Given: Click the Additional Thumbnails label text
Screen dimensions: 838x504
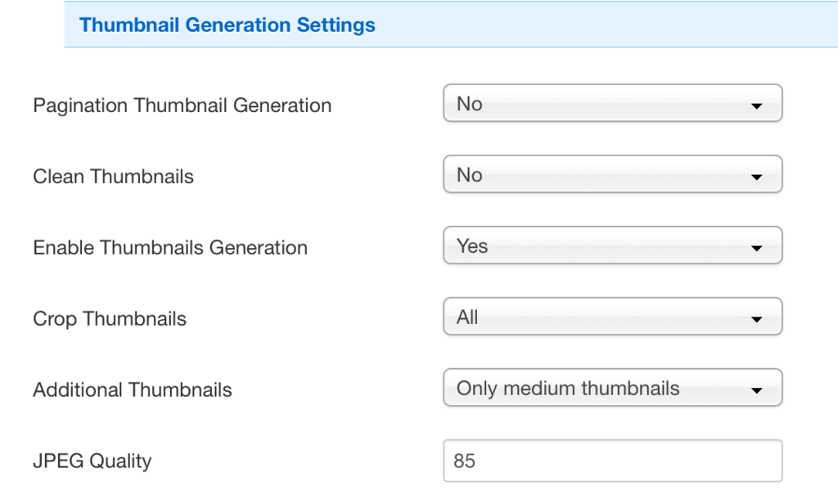Looking at the screenshot, I should pyautogui.click(x=133, y=390).
